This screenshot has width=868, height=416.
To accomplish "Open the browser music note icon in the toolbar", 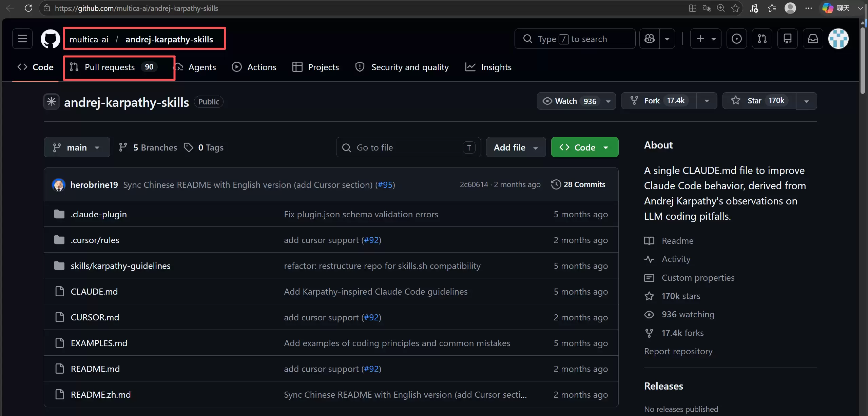I will pos(754,8).
